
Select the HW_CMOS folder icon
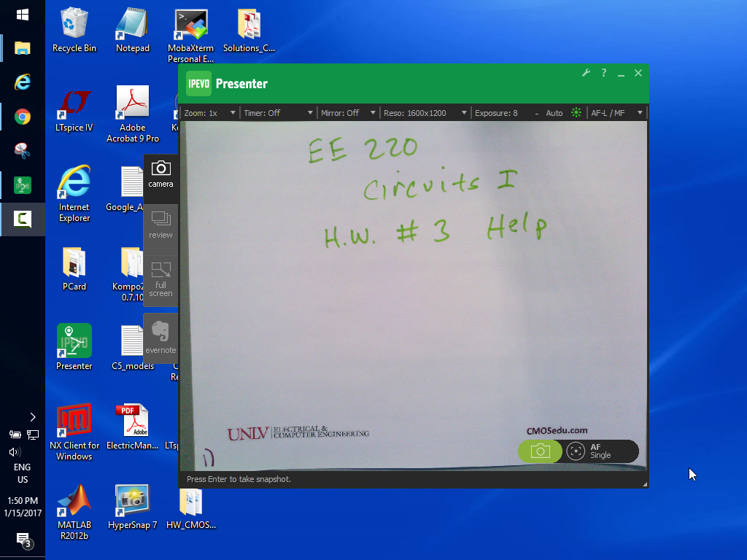point(190,507)
